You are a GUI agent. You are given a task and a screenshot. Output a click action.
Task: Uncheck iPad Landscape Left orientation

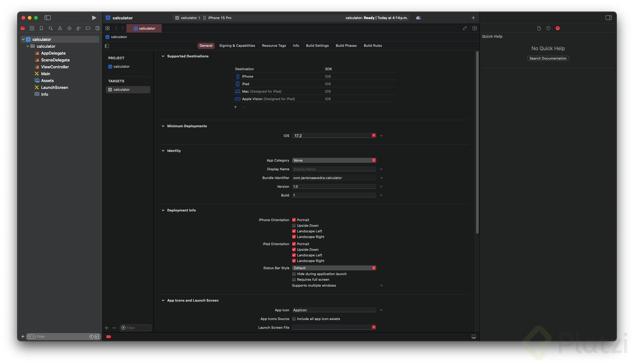coord(294,255)
